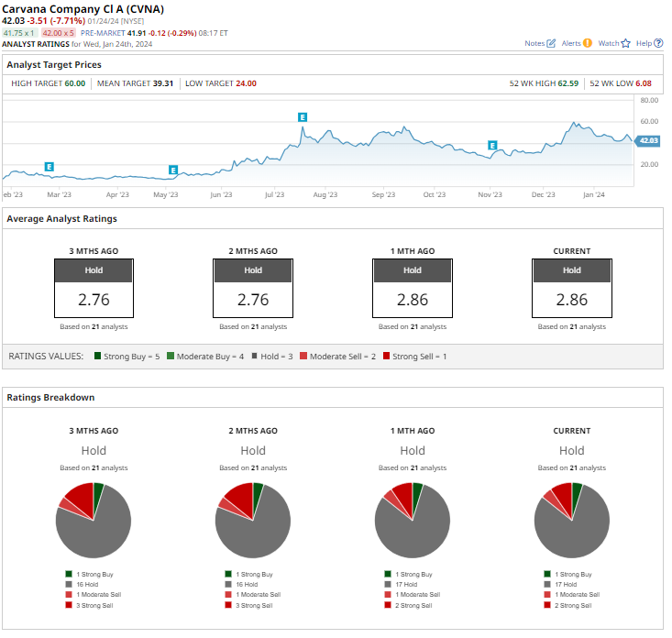Screen dimensions: 672x638
Task: Open the Help question mark icon
Action: point(658,43)
